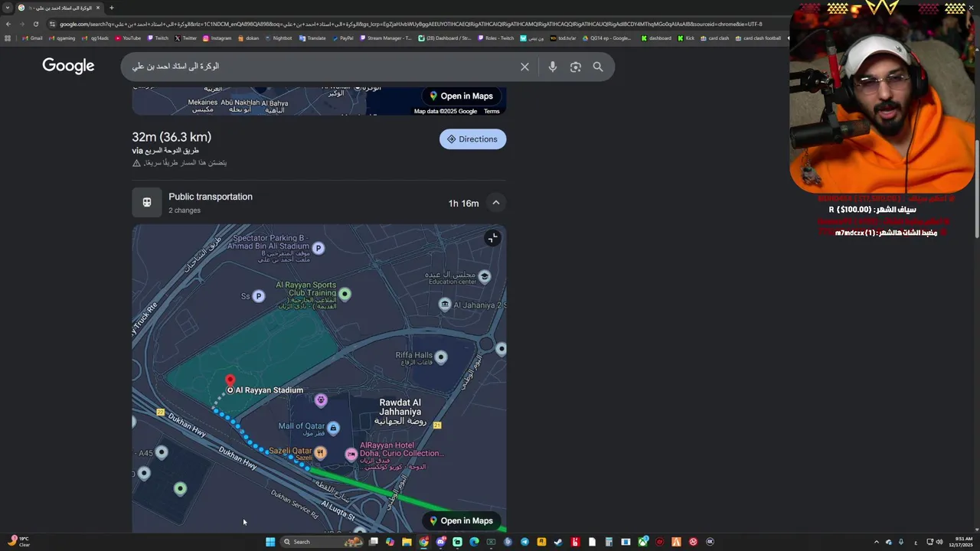The width and height of the screenshot is (980, 551).
Task: Open in Maps button on upper map
Action: 460,96
